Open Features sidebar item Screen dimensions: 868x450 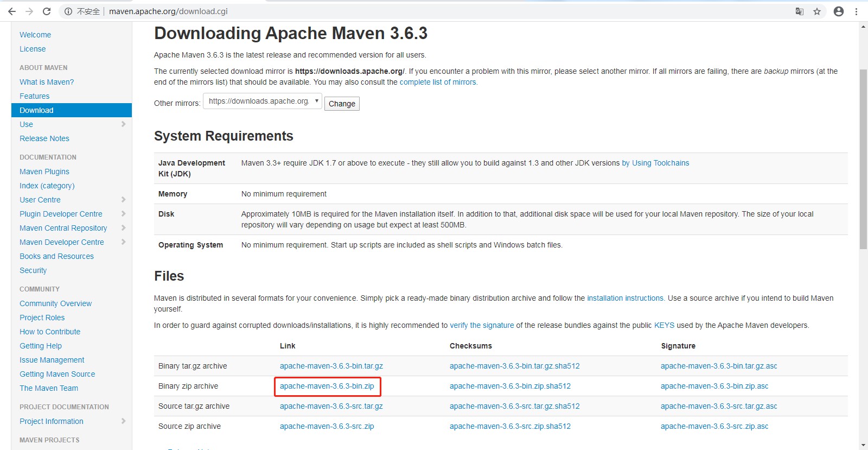35,96
